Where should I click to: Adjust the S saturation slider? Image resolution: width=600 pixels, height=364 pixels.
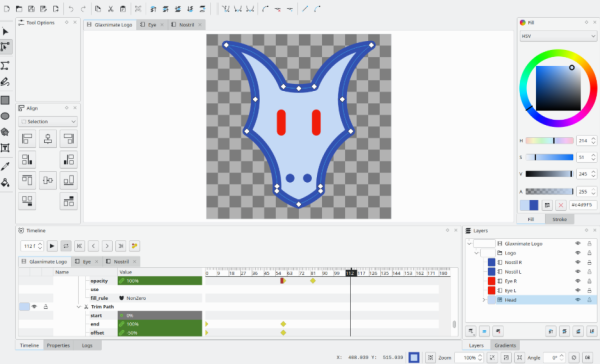click(549, 157)
